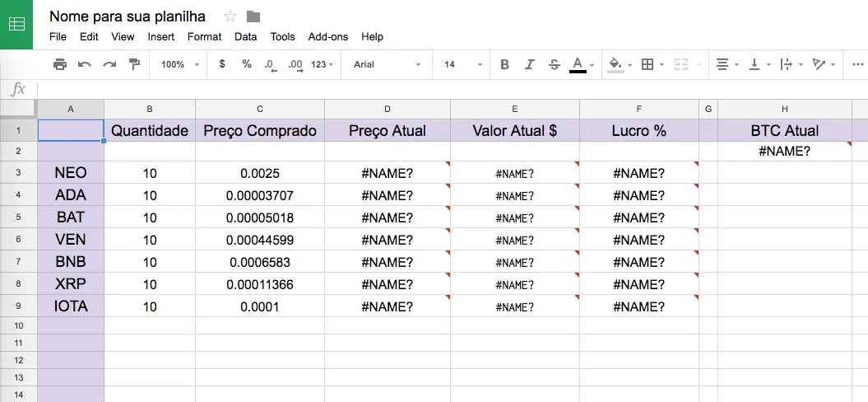This screenshot has width=868, height=402.
Task: Decrease decimal places
Action: 271,65
